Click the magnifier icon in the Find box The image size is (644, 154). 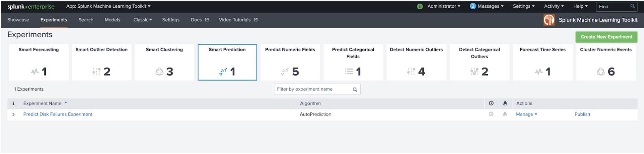coord(633,6)
